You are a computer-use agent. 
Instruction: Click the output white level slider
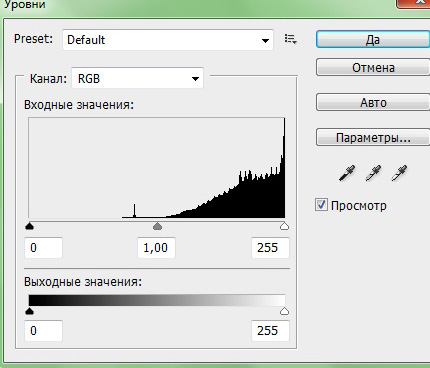click(x=284, y=311)
